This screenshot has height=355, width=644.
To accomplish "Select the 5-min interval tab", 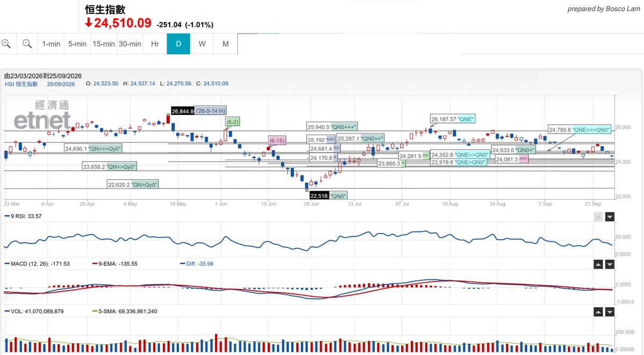I will coord(77,44).
